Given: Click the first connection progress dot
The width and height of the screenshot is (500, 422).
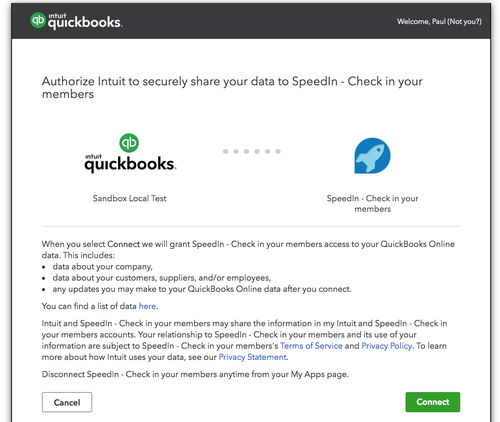Looking at the screenshot, I should click(226, 151).
